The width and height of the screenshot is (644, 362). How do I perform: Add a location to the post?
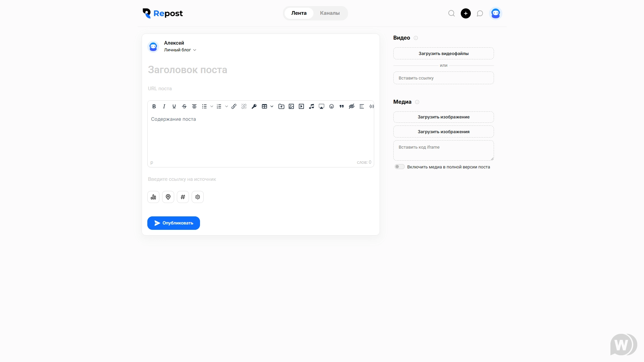coord(168,197)
